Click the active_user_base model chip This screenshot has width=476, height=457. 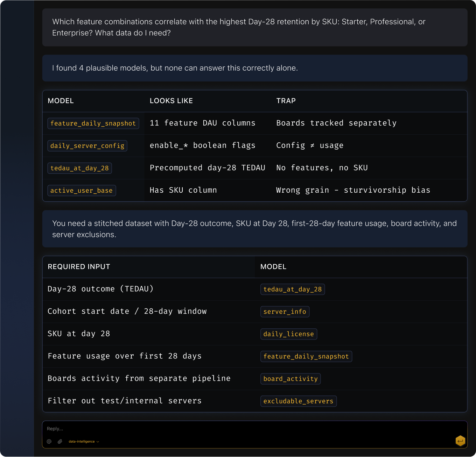(x=82, y=191)
